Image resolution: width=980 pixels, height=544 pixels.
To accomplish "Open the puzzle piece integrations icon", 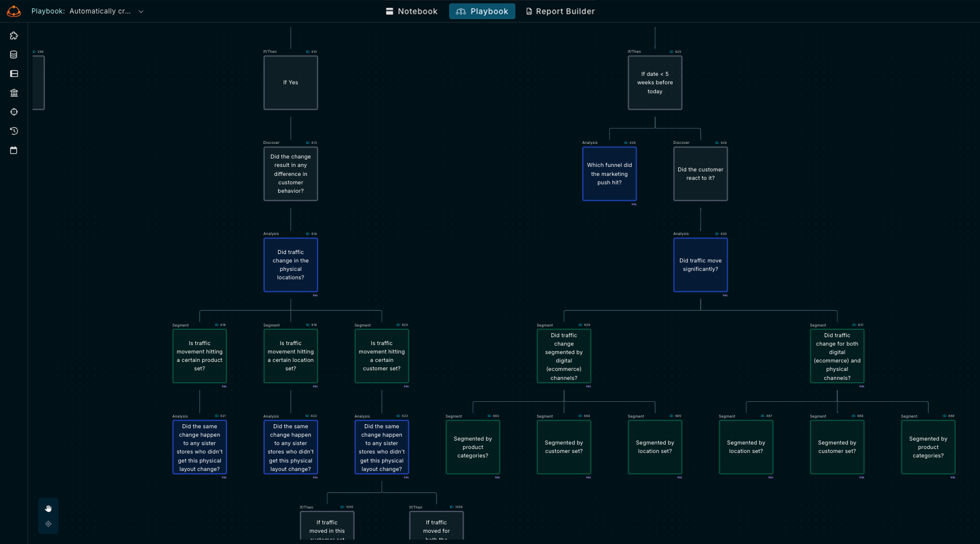I will pos(14,36).
